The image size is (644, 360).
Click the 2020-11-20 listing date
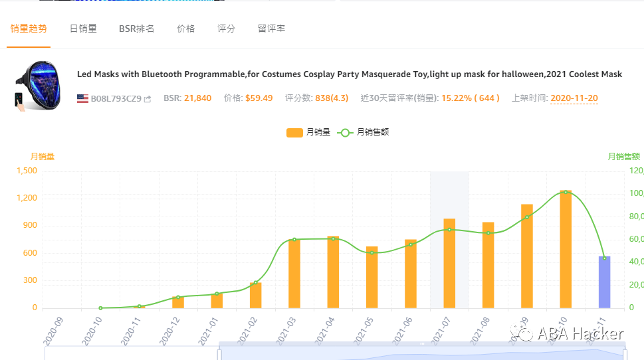click(x=574, y=98)
